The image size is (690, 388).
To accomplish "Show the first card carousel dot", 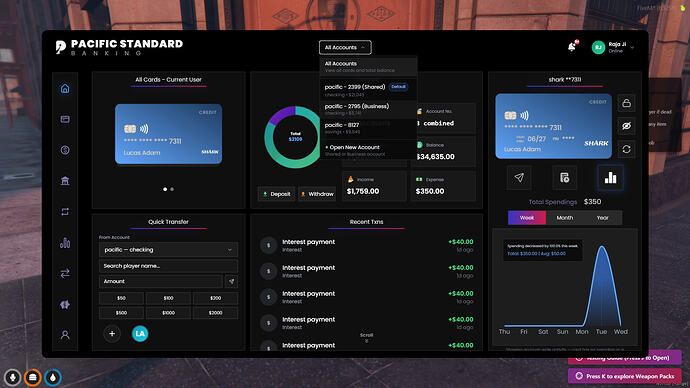I will point(165,189).
